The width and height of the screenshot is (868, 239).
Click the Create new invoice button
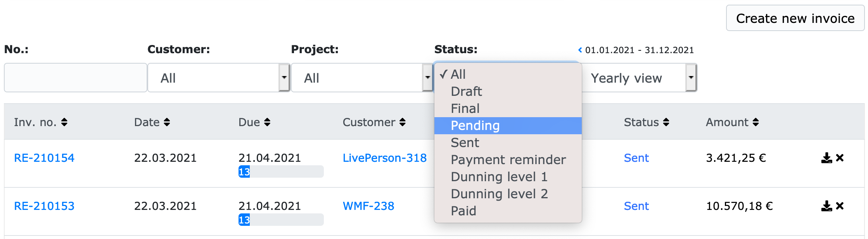click(795, 18)
